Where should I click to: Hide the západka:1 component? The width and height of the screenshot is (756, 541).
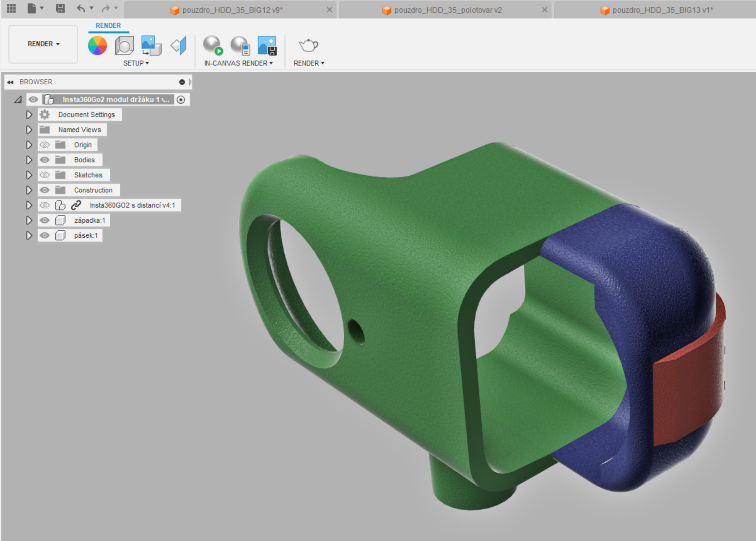[44, 220]
